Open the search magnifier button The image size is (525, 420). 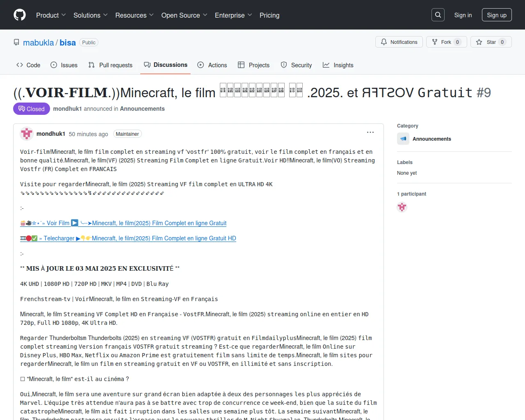[438, 15]
